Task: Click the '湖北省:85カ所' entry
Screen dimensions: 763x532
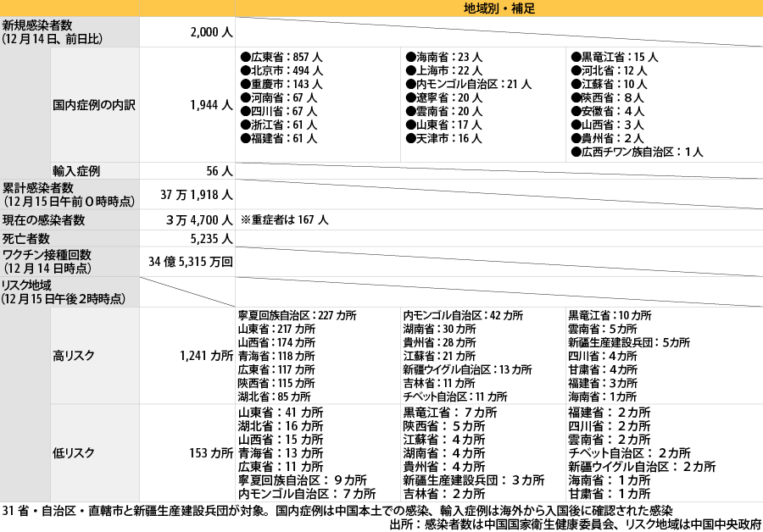Action: [x=274, y=397]
